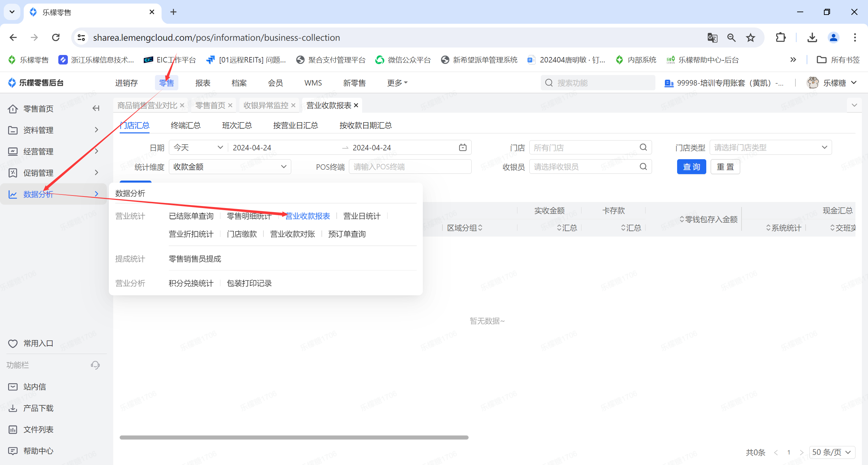868x465 pixels.
Task: Switch to the 按营业日汇总 tab
Action: pyautogui.click(x=296, y=126)
